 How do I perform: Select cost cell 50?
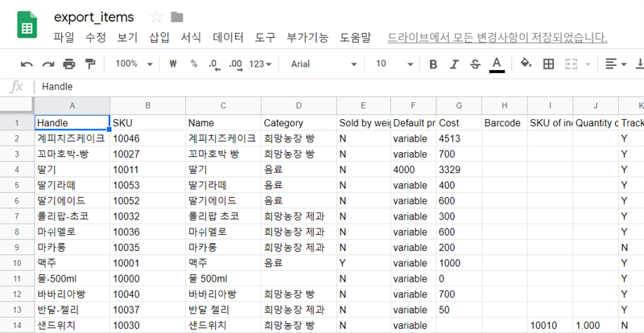(x=459, y=310)
